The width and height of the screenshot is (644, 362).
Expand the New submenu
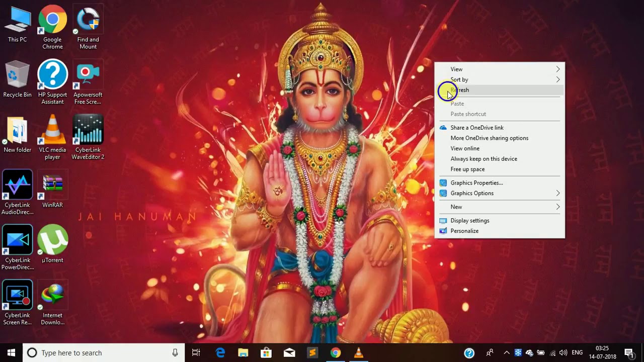pyautogui.click(x=500, y=207)
